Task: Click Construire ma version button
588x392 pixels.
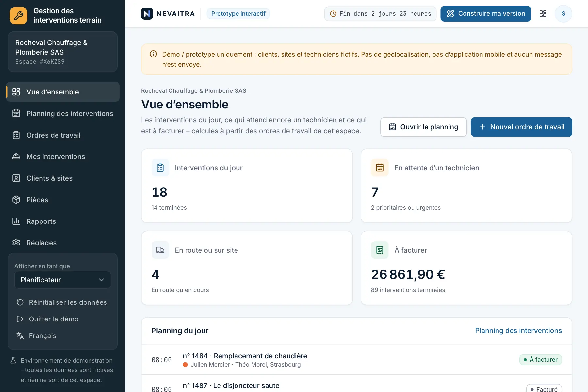Action: [x=486, y=14]
